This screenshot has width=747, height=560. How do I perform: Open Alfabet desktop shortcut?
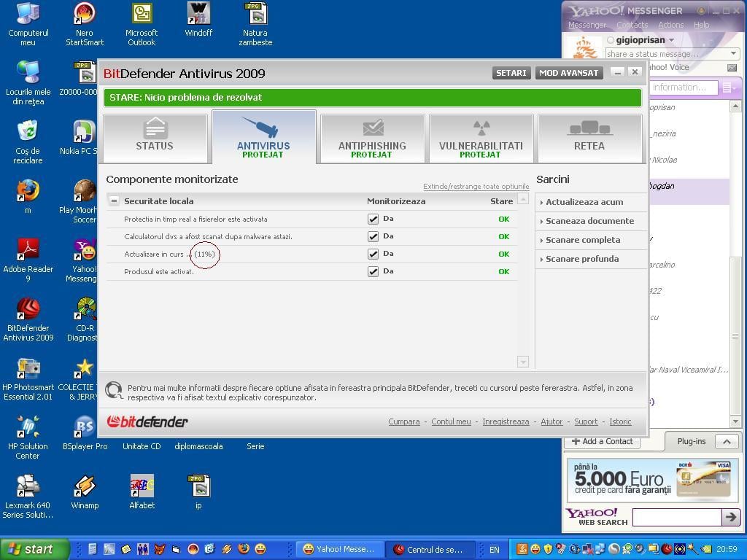(x=142, y=493)
